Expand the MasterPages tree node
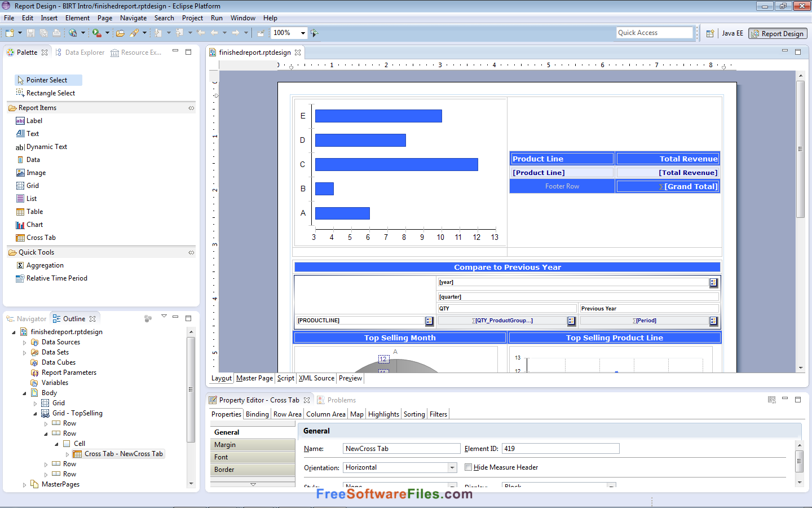Screen dimensions: 812x508 click(24, 485)
